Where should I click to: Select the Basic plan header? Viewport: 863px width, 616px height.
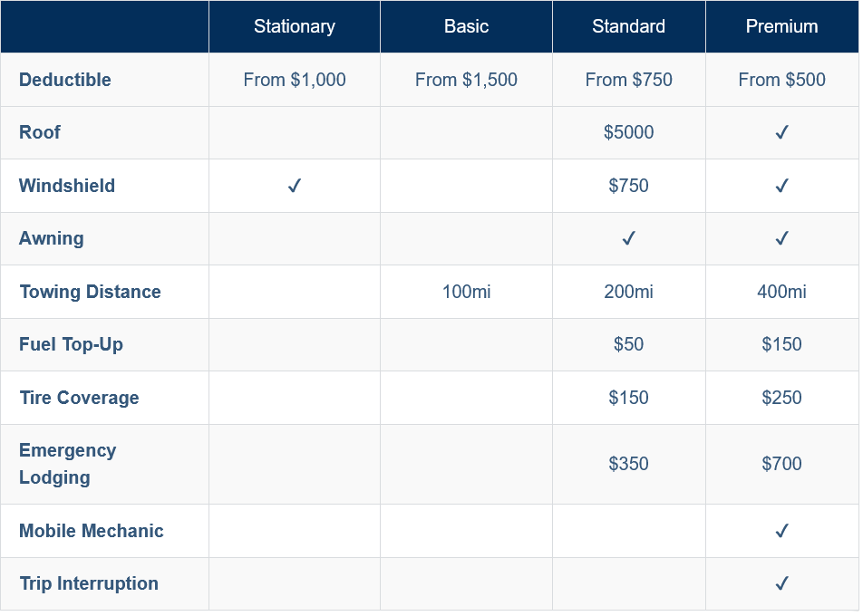pos(466,26)
